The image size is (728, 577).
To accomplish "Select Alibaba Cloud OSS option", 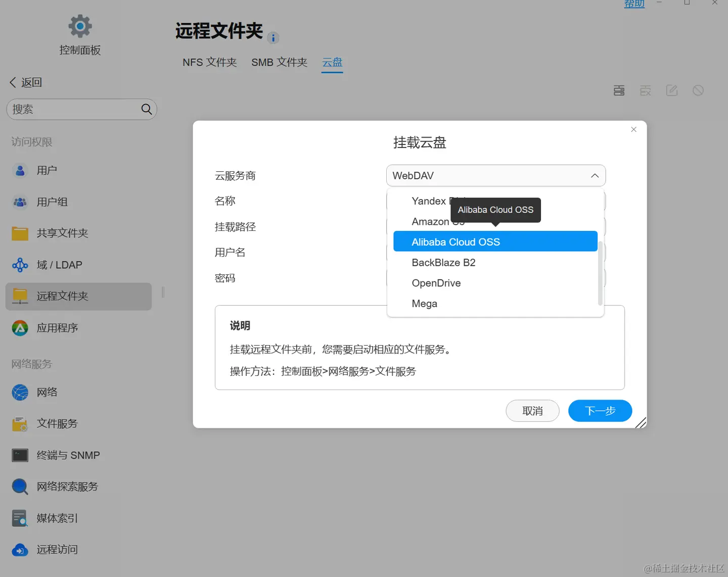I will 495,242.
